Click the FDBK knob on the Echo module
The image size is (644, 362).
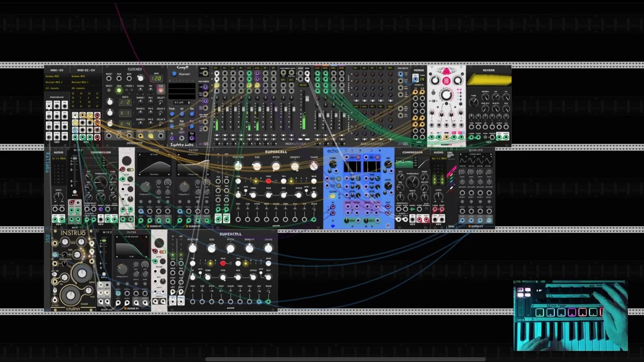[x=333, y=164]
